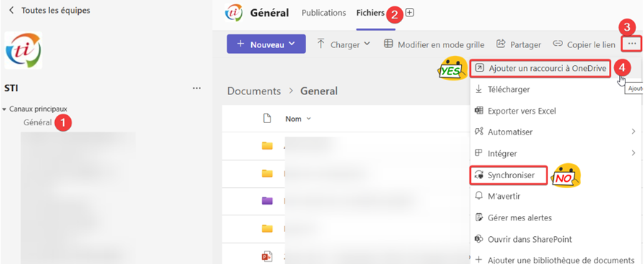This screenshot has height=264, width=644.
Task: Click the Documents breadcrumb link
Action: pos(254,91)
